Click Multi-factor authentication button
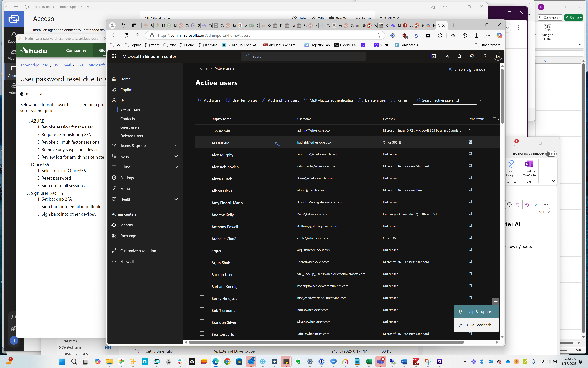Screen dimensions: 588x368 coord(328,100)
